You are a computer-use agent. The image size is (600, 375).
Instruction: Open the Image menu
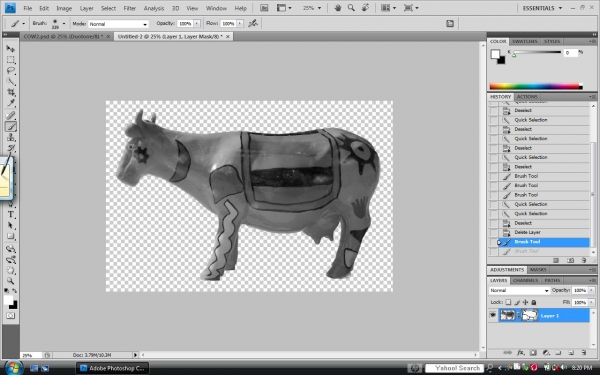click(64, 8)
